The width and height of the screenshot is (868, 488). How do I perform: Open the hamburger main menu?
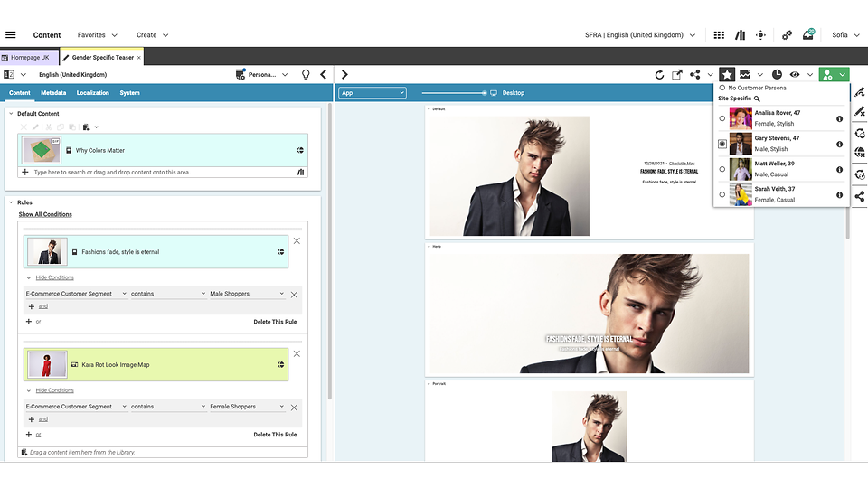(11, 35)
